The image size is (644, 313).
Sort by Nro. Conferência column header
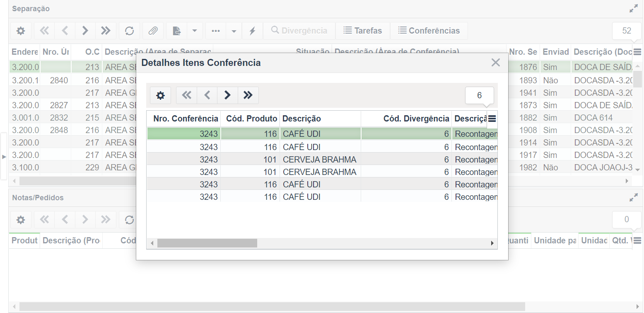click(x=184, y=119)
